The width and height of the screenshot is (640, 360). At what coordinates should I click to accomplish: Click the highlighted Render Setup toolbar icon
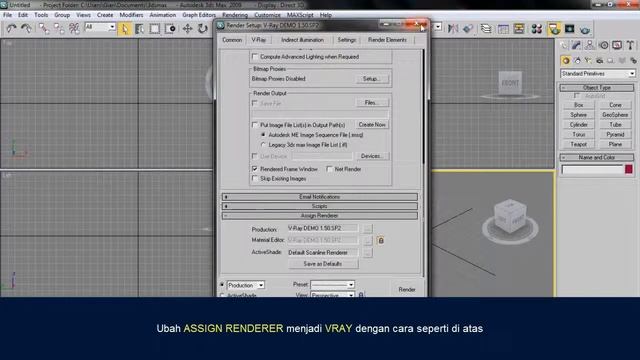554,29
